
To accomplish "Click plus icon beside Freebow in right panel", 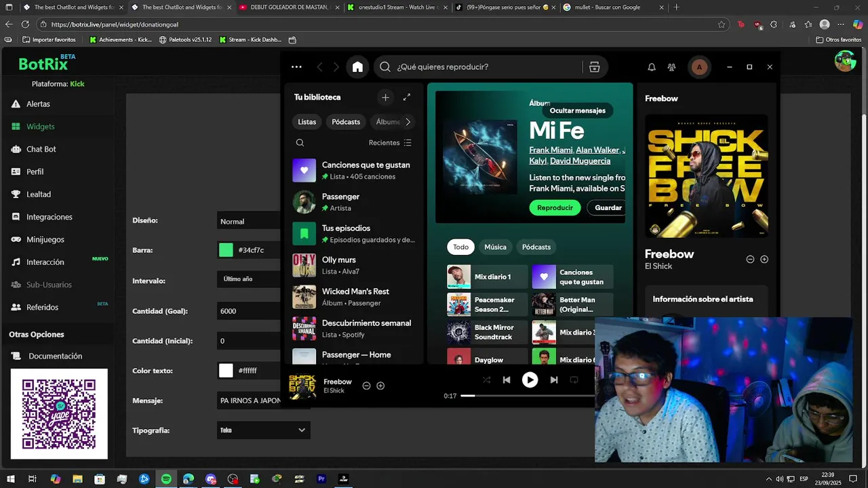I will click(x=764, y=260).
